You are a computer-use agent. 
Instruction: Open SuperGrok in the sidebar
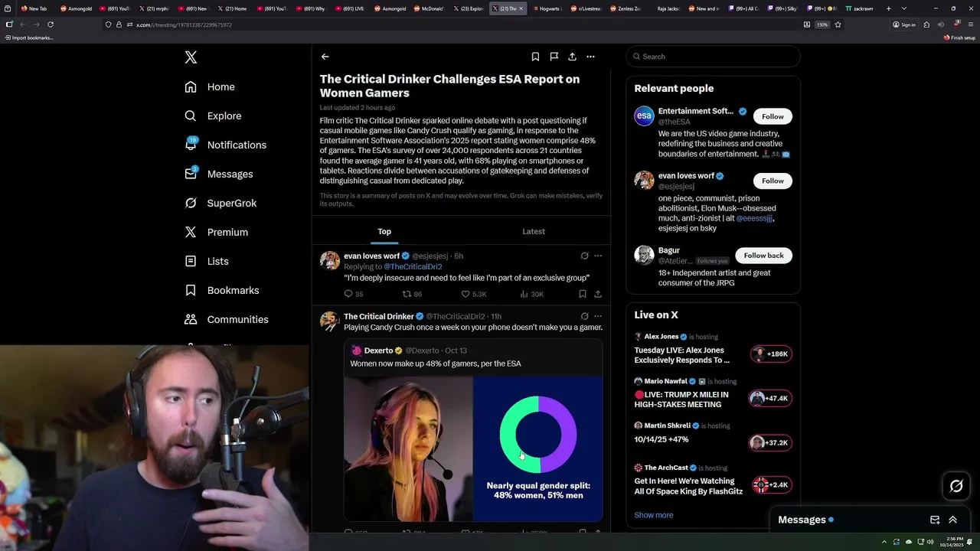(x=220, y=203)
